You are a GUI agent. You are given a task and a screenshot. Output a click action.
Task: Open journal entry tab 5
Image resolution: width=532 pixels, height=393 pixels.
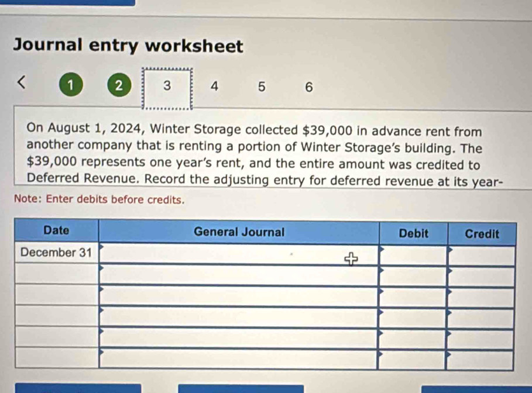[x=261, y=87]
